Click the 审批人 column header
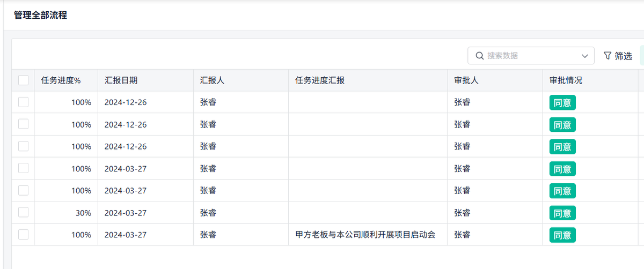Screen dimensions: 644x269 [x=466, y=80]
